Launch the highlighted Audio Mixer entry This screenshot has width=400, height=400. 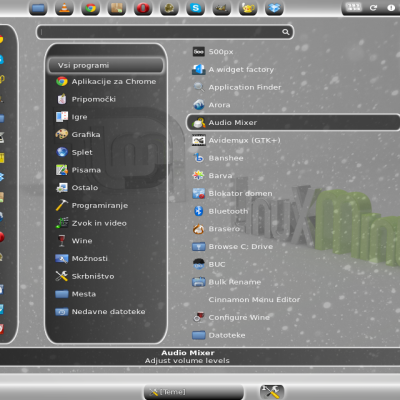click(x=293, y=122)
